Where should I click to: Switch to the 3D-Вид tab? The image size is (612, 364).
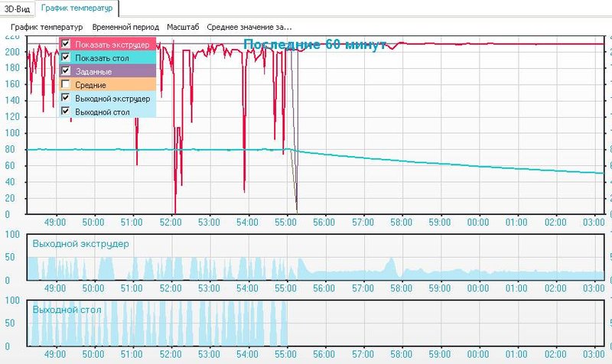click(18, 8)
